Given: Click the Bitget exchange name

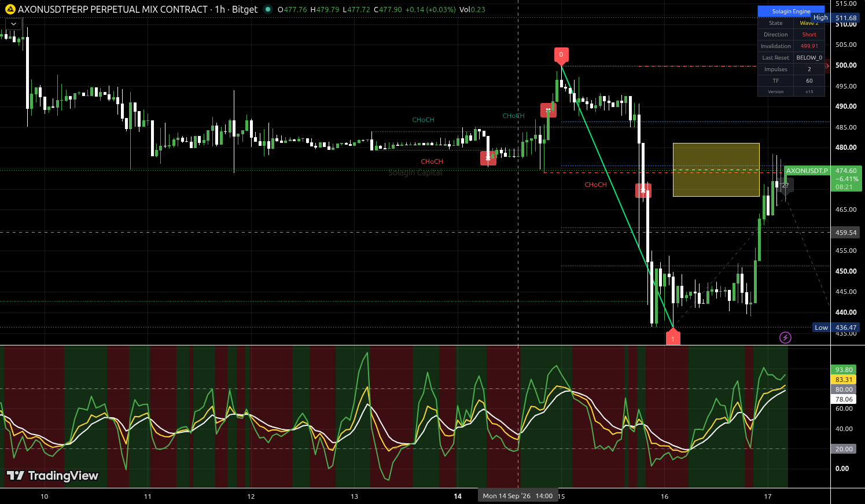Looking at the screenshot, I should pos(245,9).
